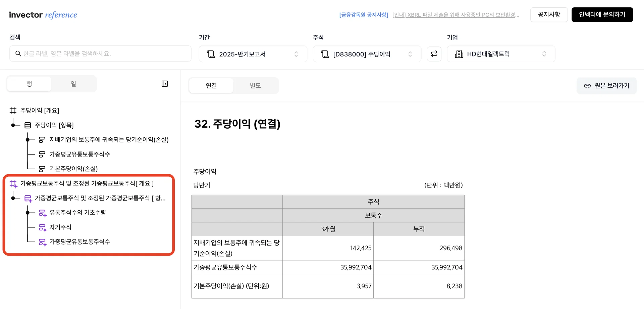The image size is (644, 309).
Task: Select the 별도 tab
Action: point(255,86)
